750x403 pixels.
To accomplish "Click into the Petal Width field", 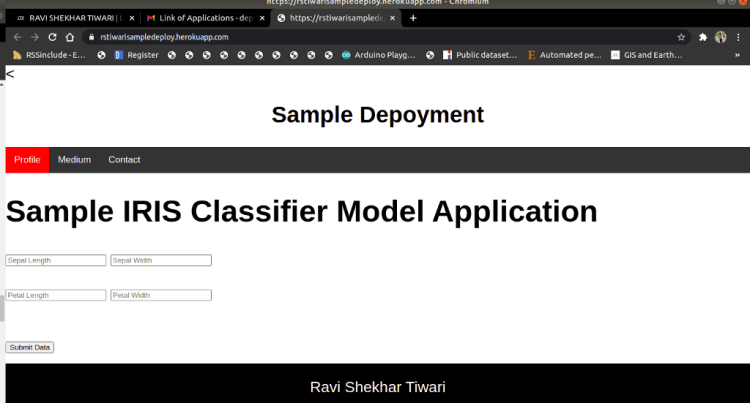I will [x=161, y=295].
